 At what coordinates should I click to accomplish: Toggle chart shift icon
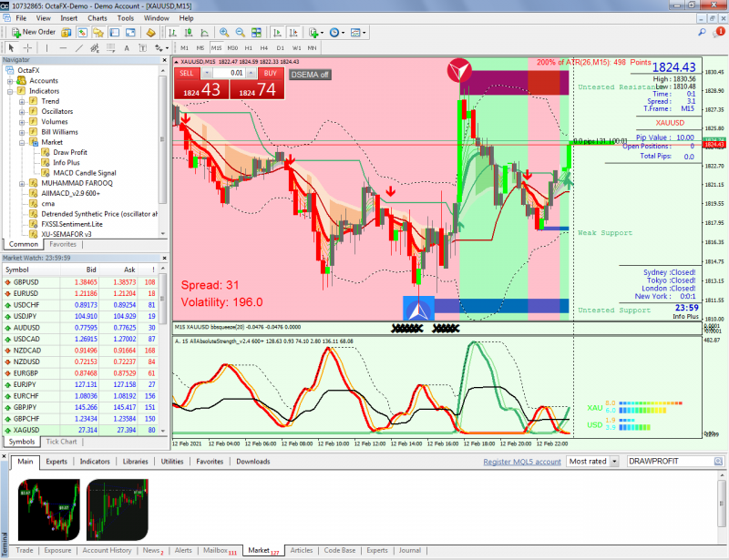293,32
